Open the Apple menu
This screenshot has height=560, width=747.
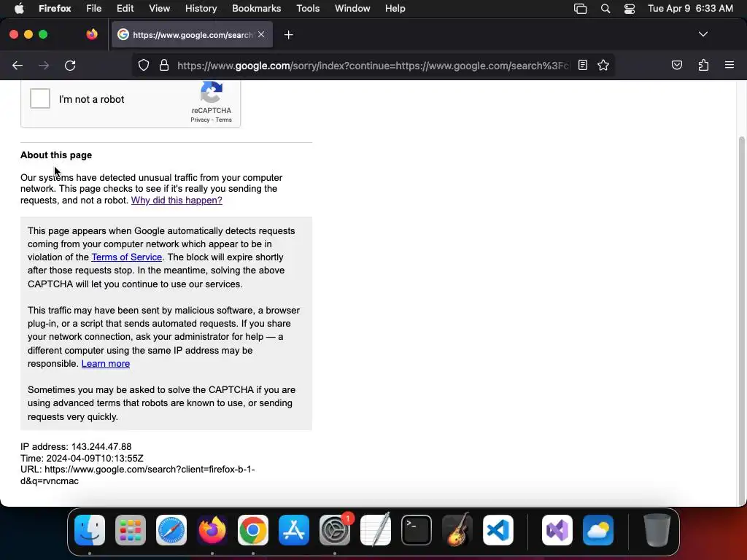(19, 9)
